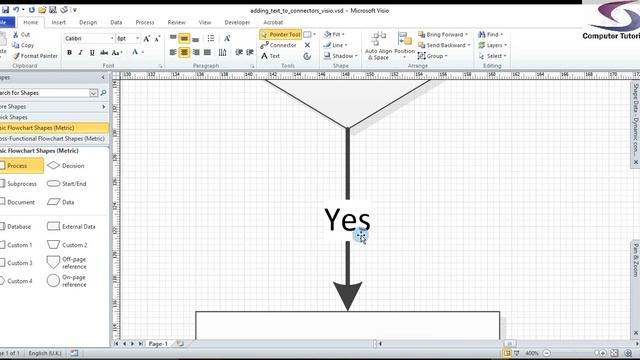Apply bullet list formatting
Screen dimensions: 640x360
click(211, 38)
